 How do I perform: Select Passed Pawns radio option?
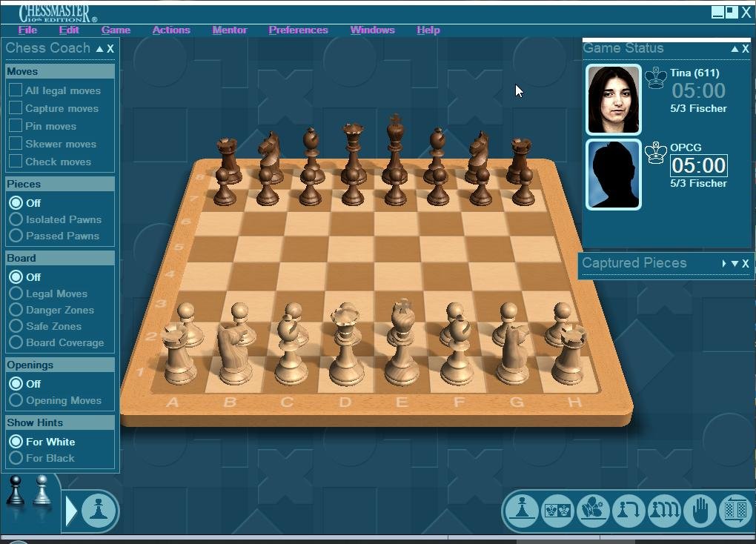[x=16, y=236]
